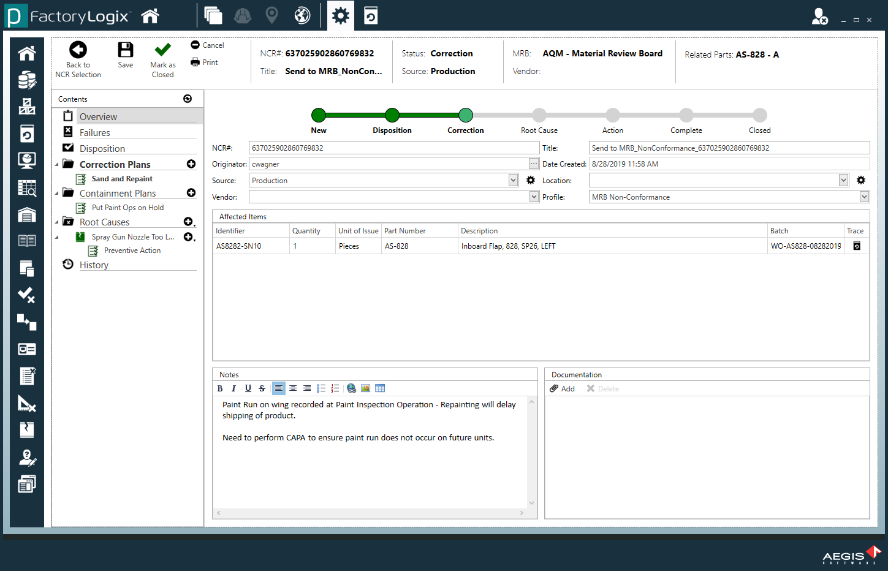Collapse the Correction Plans tree node
This screenshot has height=588, width=888.
(x=57, y=164)
